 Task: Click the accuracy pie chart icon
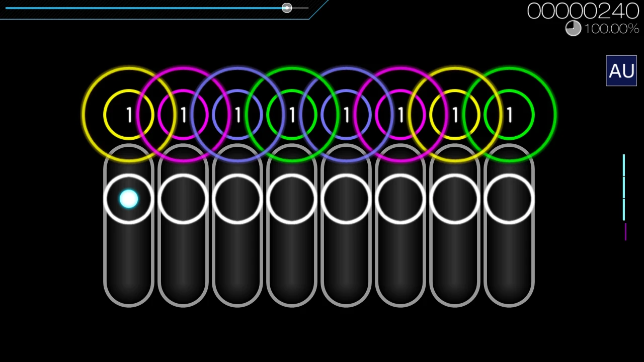[x=573, y=29]
